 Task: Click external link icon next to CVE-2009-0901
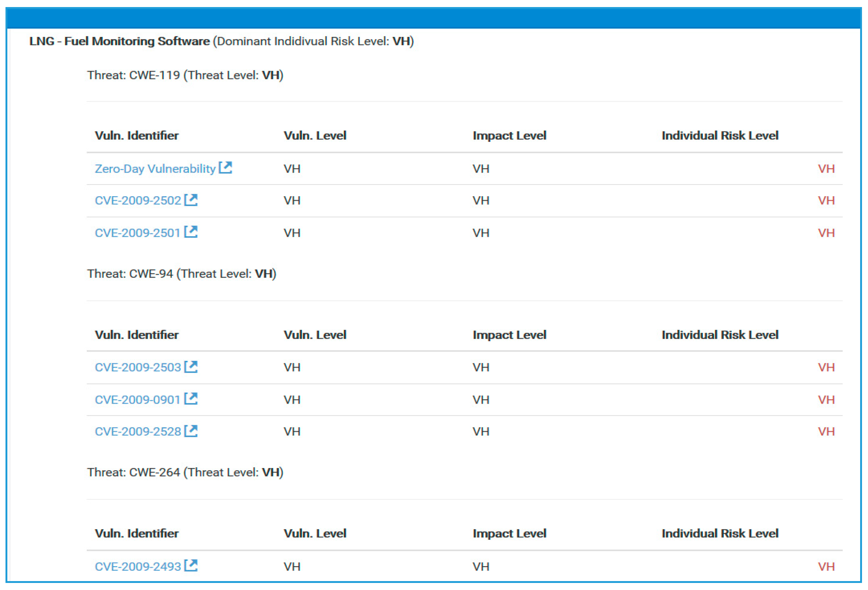pyautogui.click(x=191, y=399)
